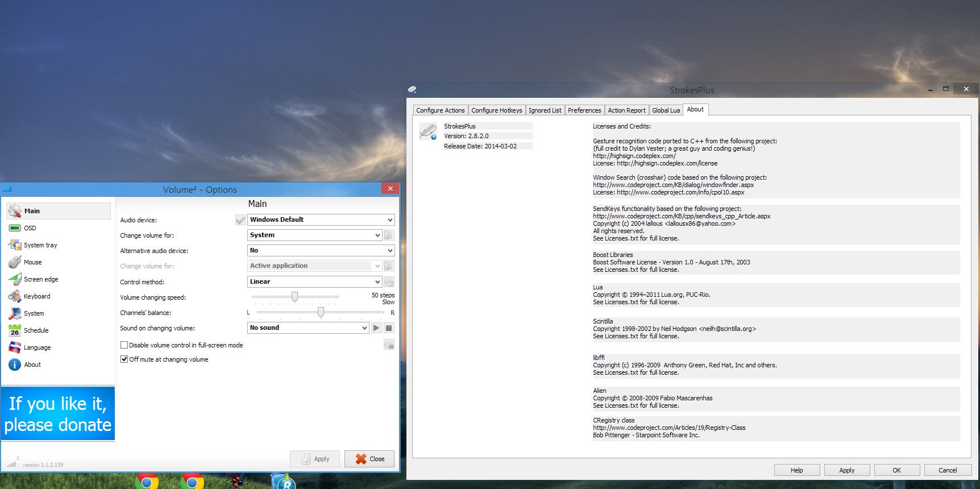The width and height of the screenshot is (980, 489).
Task: Select the About tab in StrokesPlus
Action: [695, 109]
